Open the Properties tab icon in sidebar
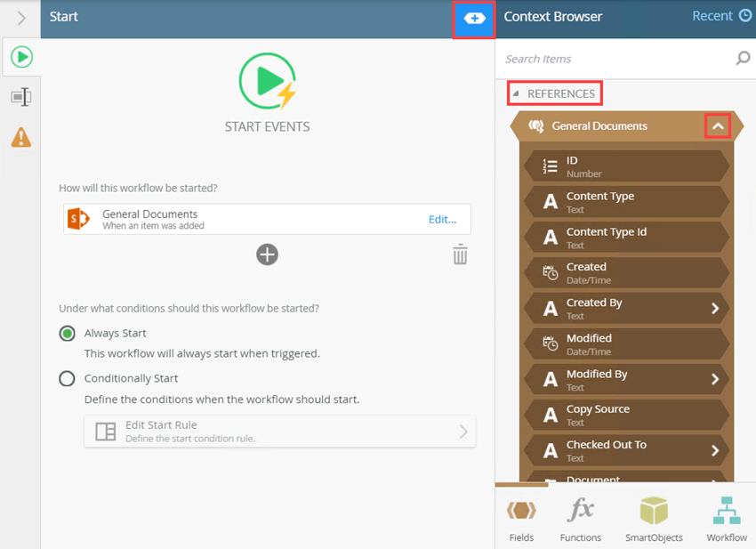756x549 pixels. click(21, 97)
